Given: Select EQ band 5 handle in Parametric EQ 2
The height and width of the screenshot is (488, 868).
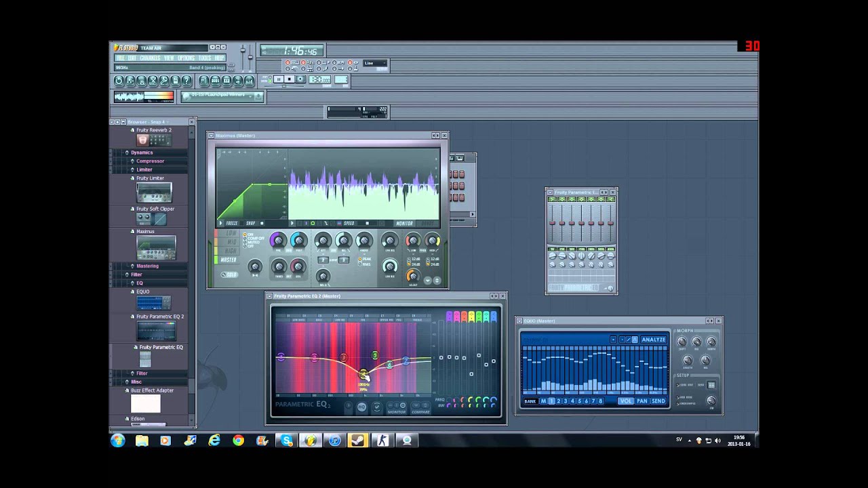Looking at the screenshot, I should click(x=375, y=355).
